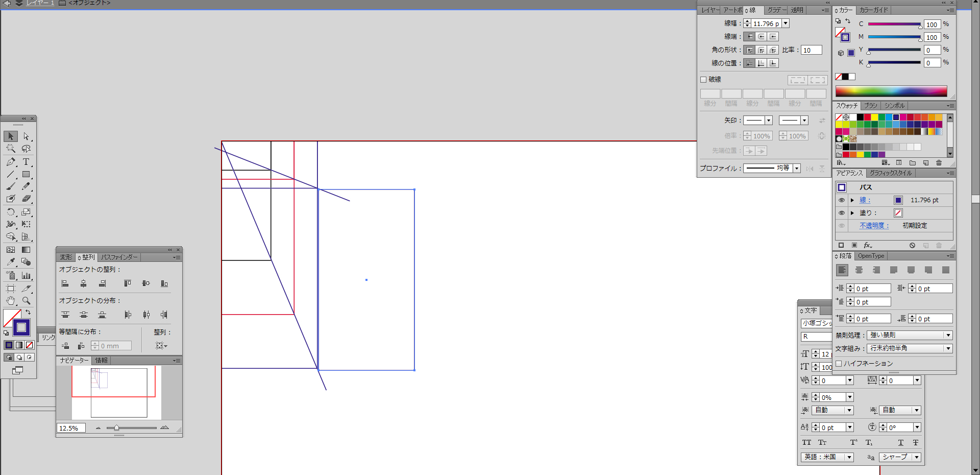
Task: Pick the Zoom magnifier tool
Action: [26, 301]
